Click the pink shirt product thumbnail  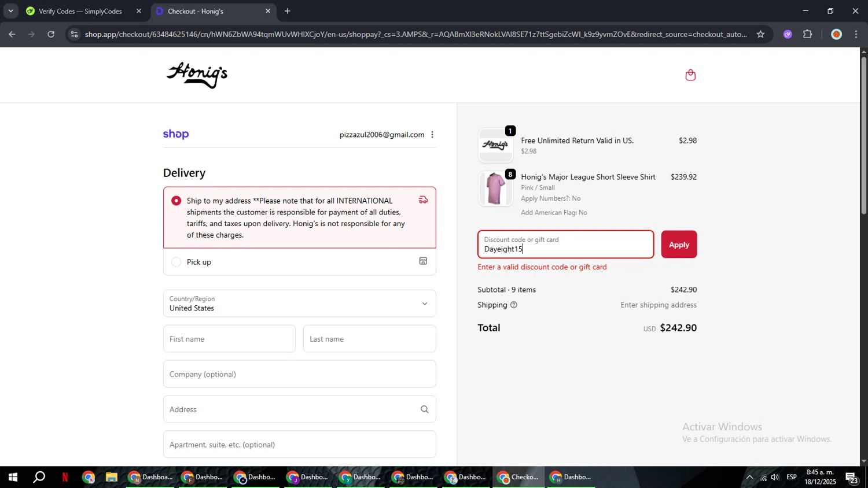pos(495,188)
